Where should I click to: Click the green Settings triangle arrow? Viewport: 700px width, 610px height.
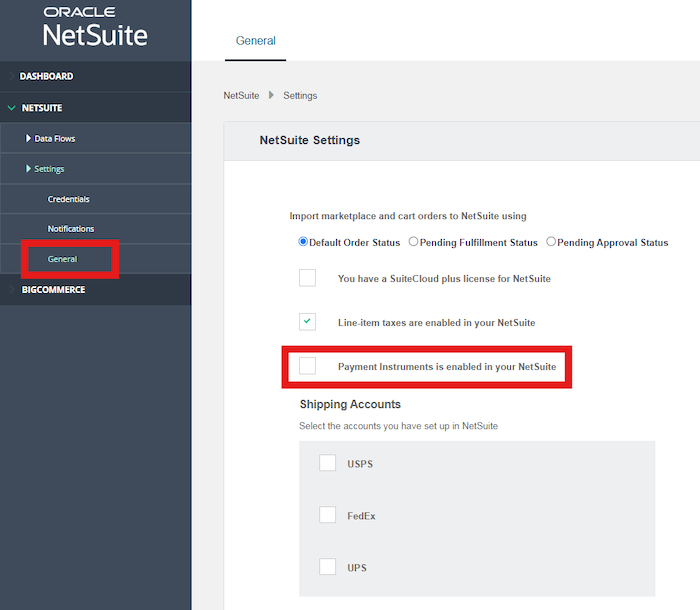click(28, 168)
